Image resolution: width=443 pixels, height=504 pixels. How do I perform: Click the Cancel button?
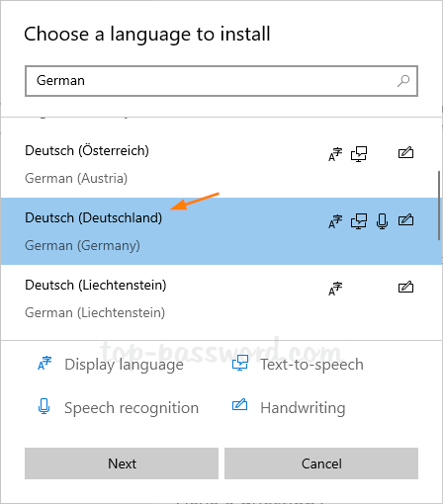click(321, 463)
